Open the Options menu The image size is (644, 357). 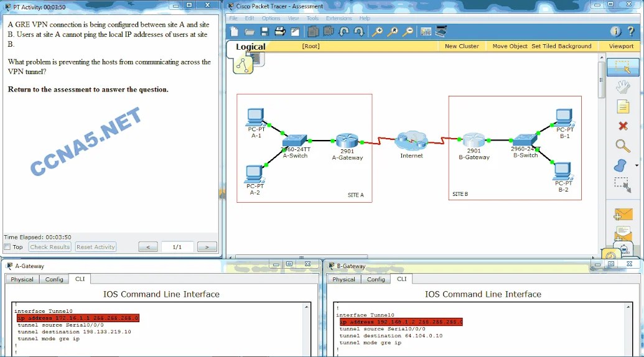(x=271, y=18)
